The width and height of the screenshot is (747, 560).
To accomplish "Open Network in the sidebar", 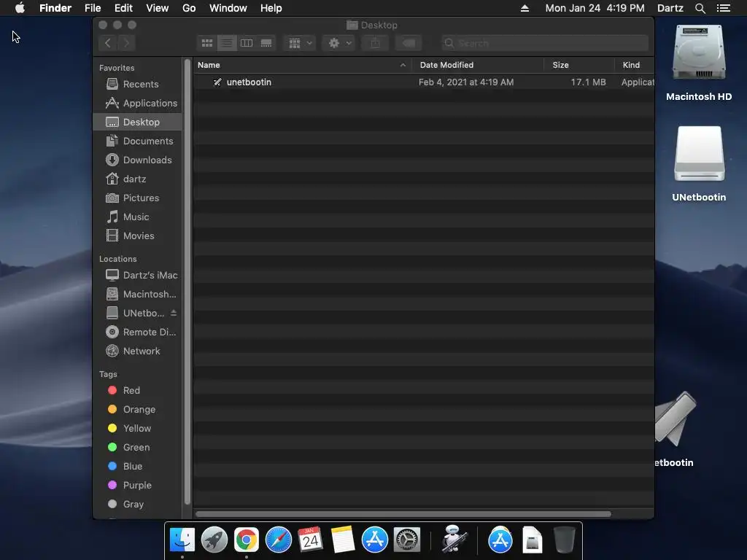I will pyautogui.click(x=137, y=351).
